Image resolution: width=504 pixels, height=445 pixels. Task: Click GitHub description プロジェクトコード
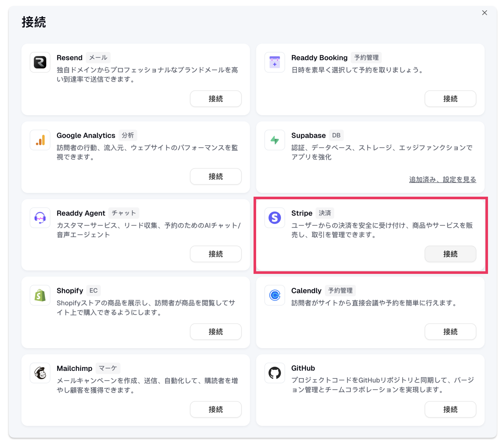[x=383, y=385]
